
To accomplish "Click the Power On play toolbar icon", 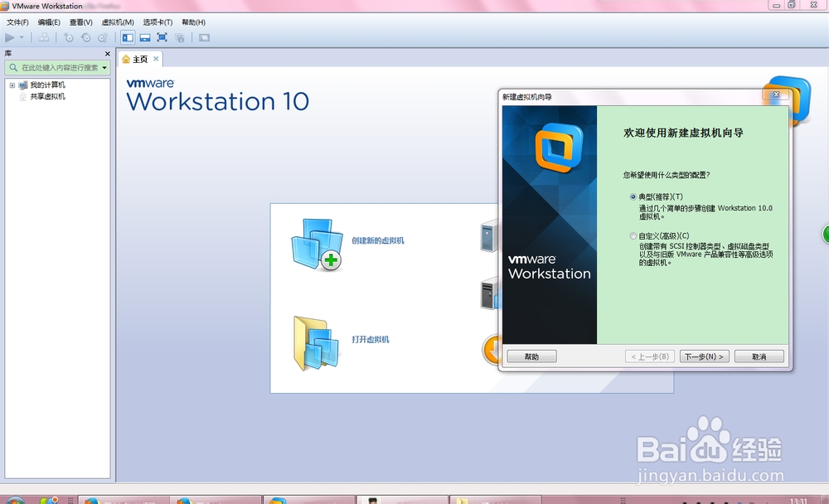I will [x=9, y=37].
